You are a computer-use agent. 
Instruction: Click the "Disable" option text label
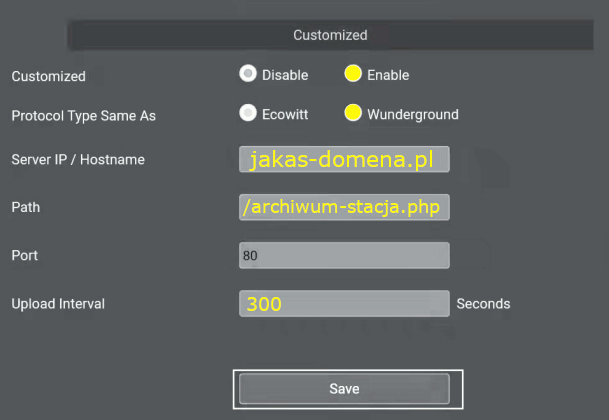(x=285, y=75)
